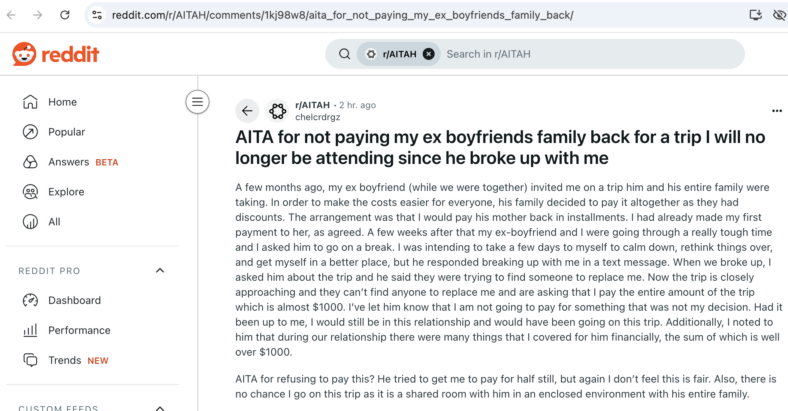Open the Explore page icon

pos(30,192)
